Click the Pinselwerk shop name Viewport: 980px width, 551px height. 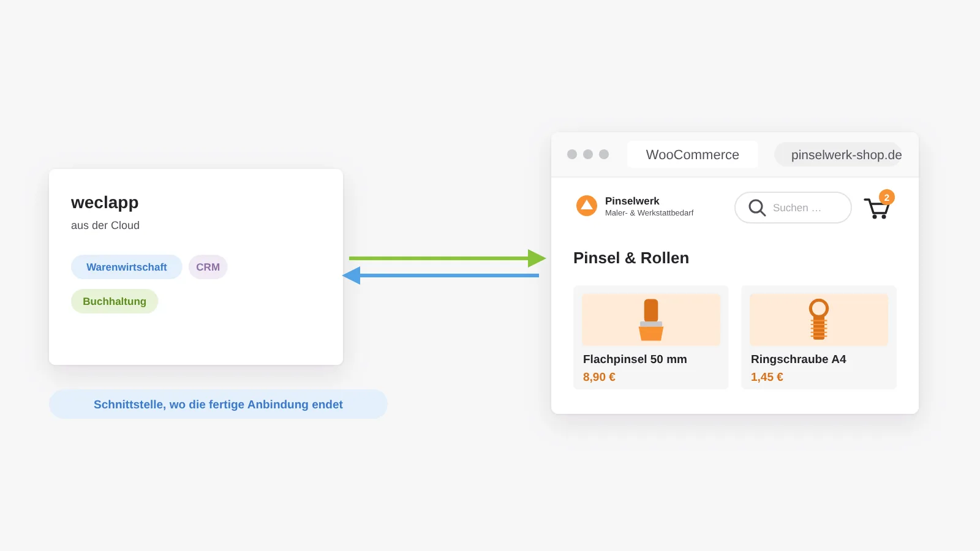click(632, 201)
